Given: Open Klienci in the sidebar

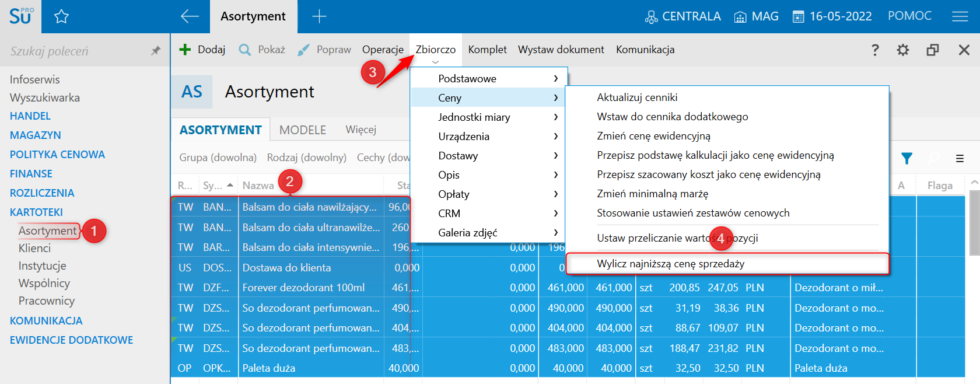Looking at the screenshot, I should pyautogui.click(x=34, y=248).
